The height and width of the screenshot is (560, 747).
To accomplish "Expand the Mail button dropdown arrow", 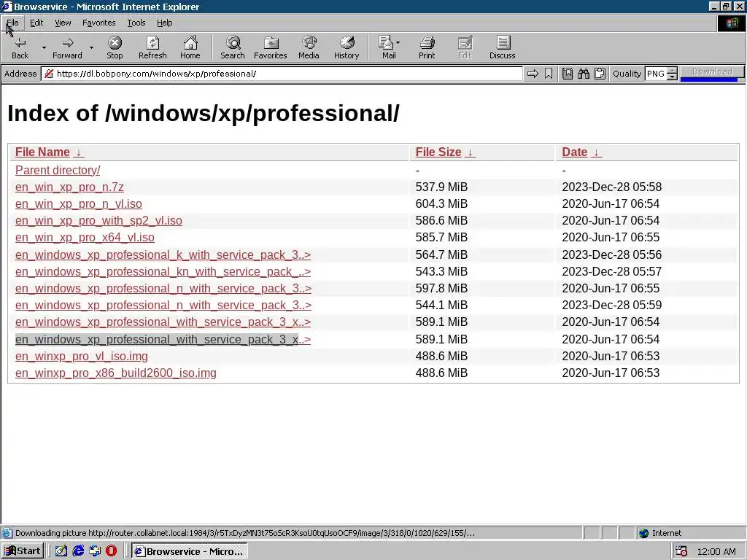I will [x=398, y=43].
